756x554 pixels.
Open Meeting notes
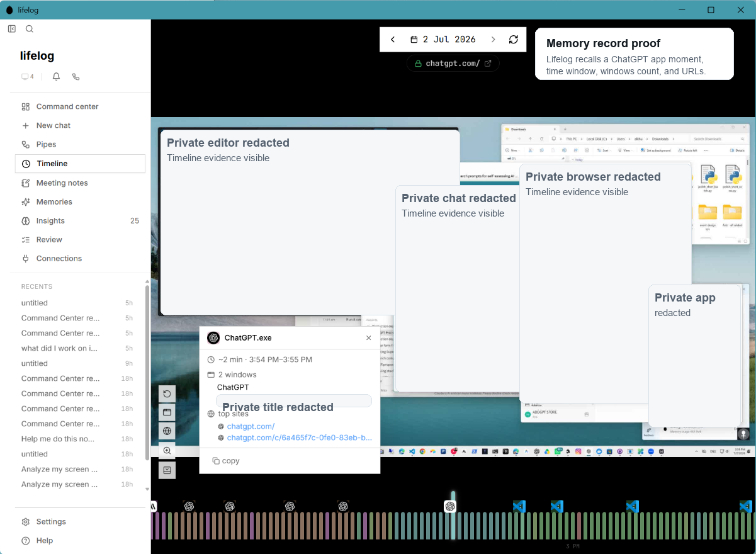pos(80,183)
